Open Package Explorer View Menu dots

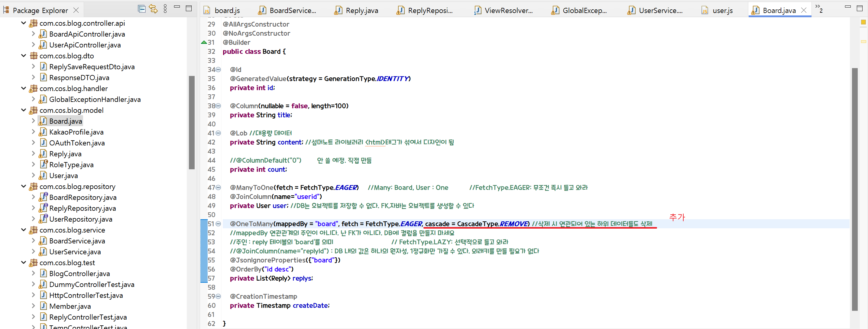click(165, 9)
